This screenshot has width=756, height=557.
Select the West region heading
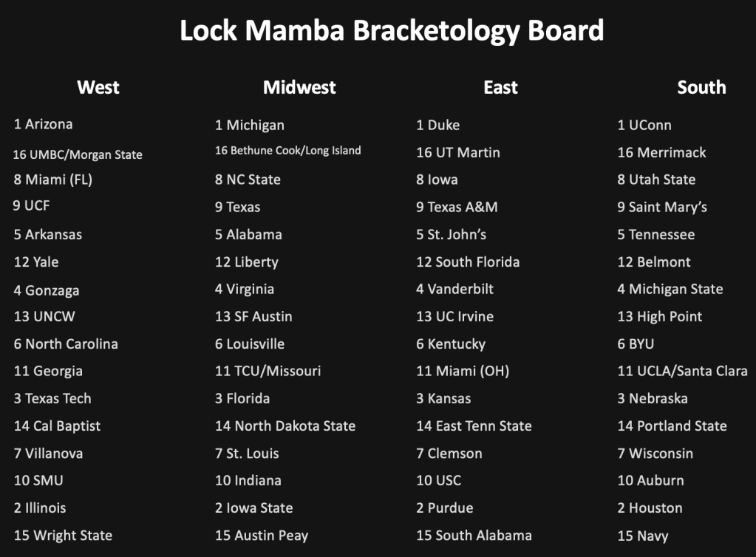[98, 87]
